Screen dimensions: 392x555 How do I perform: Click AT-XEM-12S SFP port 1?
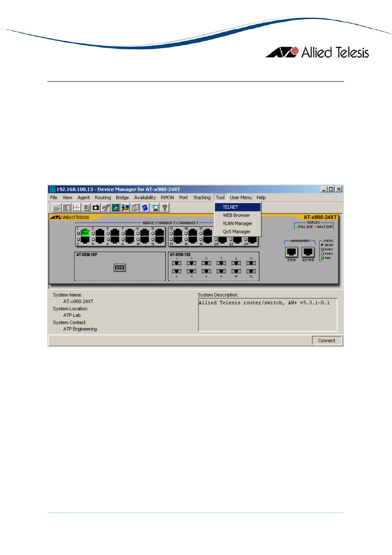click(x=177, y=264)
